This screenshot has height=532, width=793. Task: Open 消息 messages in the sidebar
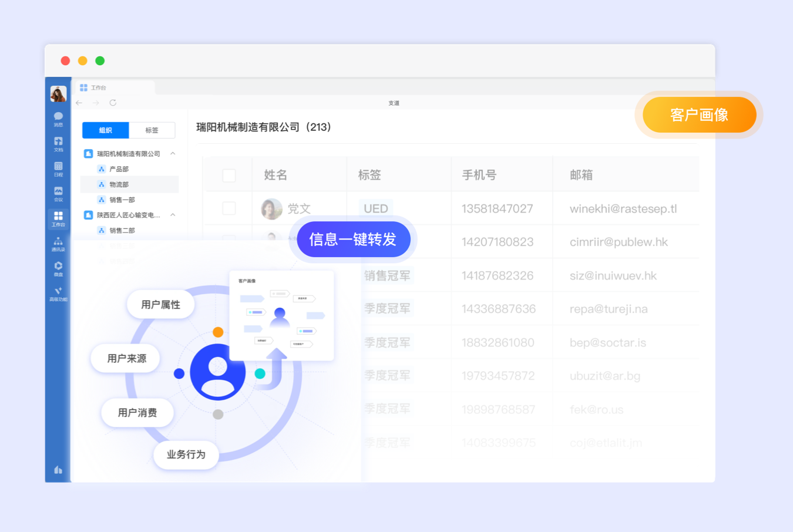pyautogui.click(x=58, y=118)
